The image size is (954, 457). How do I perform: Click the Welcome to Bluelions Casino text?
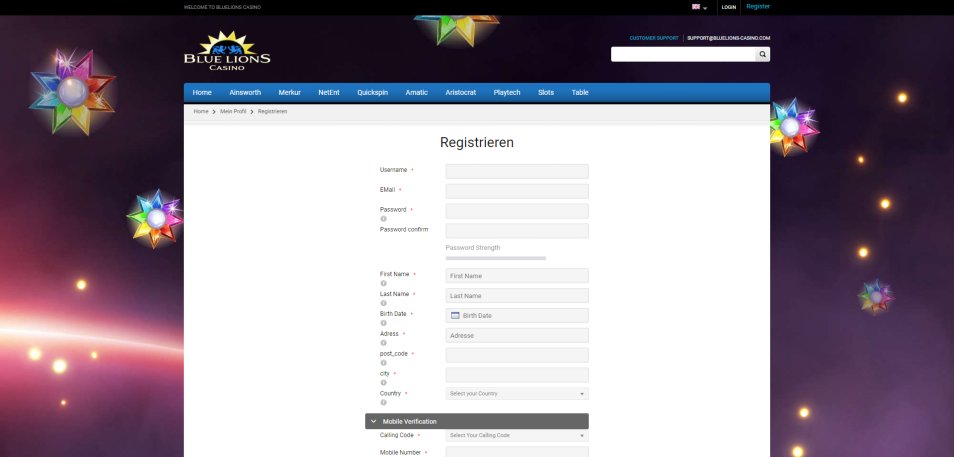[222, 7]
